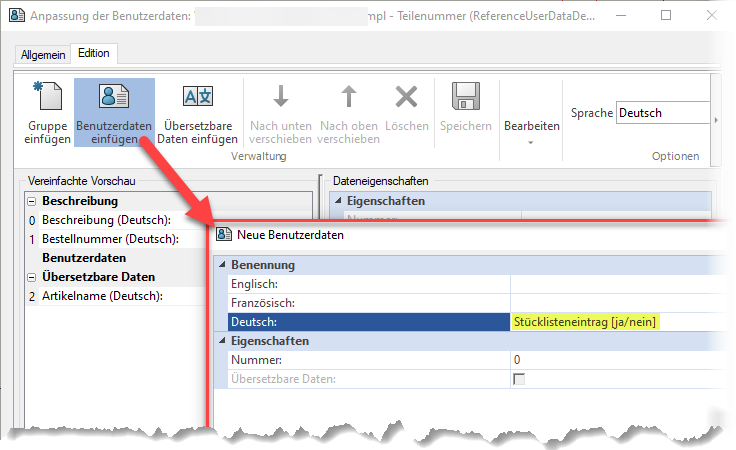This screenshot has width=736, height=450.
Task: Click the Löschen X icon
Action: point(406,98)
